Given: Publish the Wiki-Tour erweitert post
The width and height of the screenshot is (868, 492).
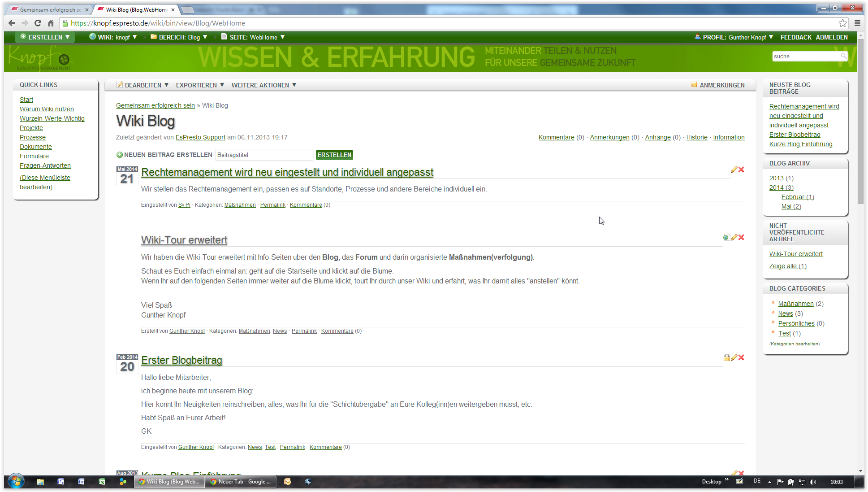Looking at the screenshot, I should click(x=726, y=237).
